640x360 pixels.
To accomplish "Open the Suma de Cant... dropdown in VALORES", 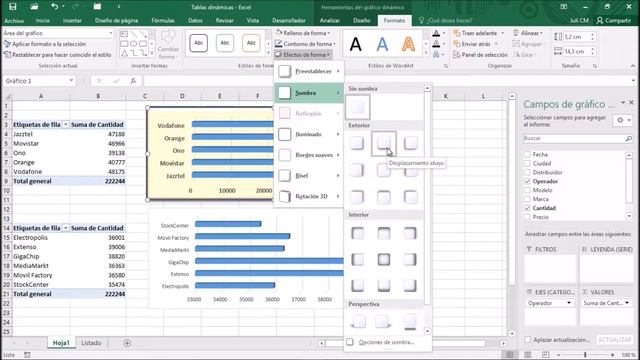I will point(627,303).
